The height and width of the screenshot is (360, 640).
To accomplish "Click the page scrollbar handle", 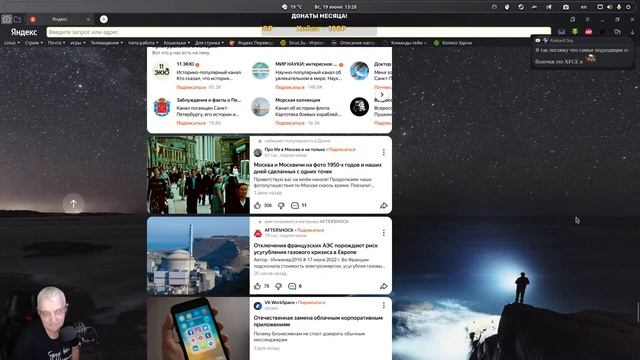I will 638,311.
